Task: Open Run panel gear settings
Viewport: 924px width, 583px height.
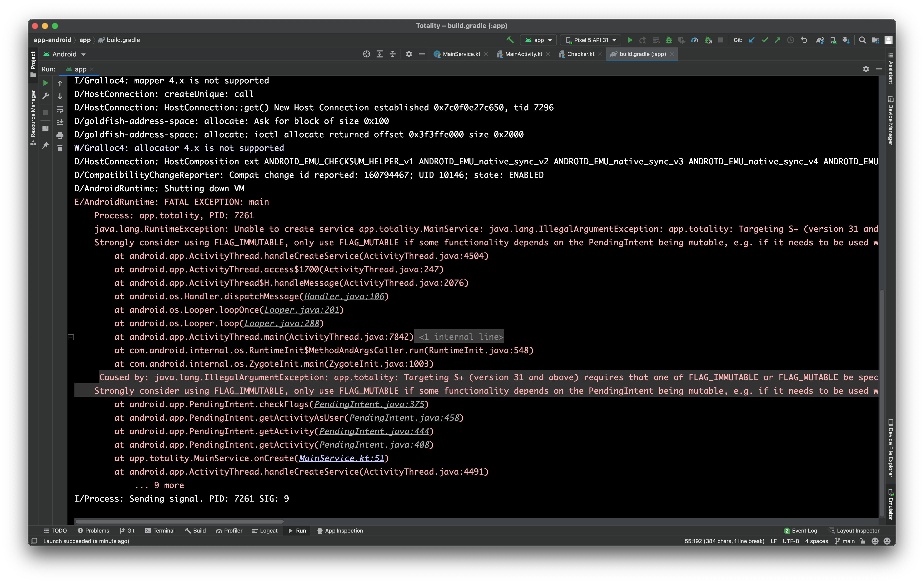Action: 866,69
